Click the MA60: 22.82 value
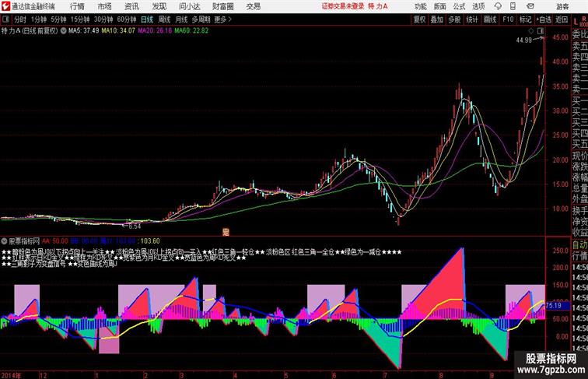 point(191,31)
